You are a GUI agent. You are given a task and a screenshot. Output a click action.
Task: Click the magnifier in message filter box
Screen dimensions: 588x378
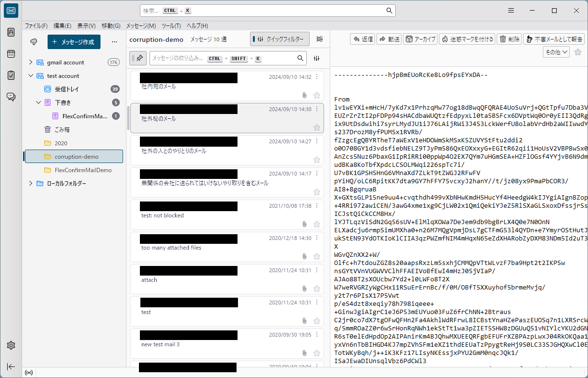click(x=300, y=58)
